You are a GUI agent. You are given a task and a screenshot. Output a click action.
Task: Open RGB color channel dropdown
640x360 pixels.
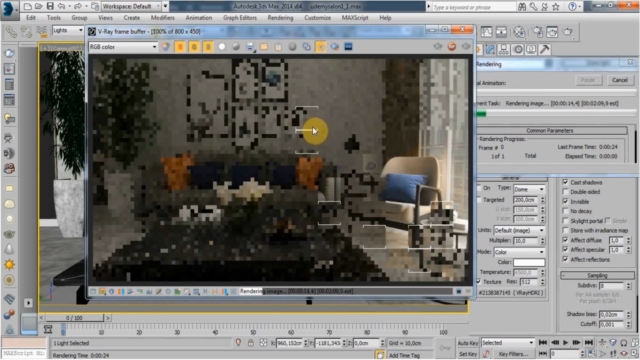pyautogui.click(x=123, y=47)
